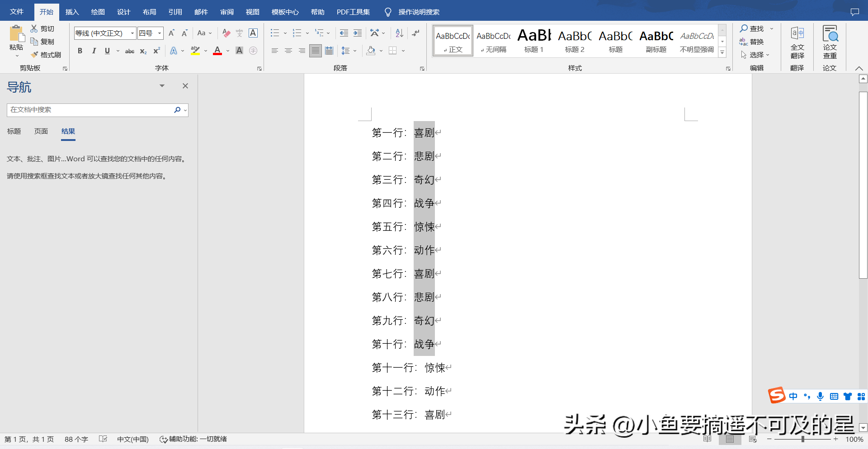Toggle Underline formatting
Image resolution: width=868 pixels, height=449 pixels.
coord(107,51)
